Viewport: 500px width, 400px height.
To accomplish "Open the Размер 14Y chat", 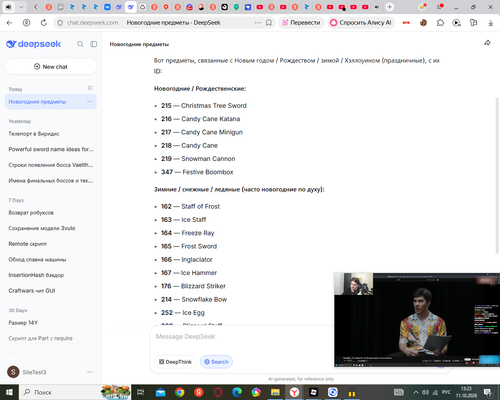I will click(23, 323).
